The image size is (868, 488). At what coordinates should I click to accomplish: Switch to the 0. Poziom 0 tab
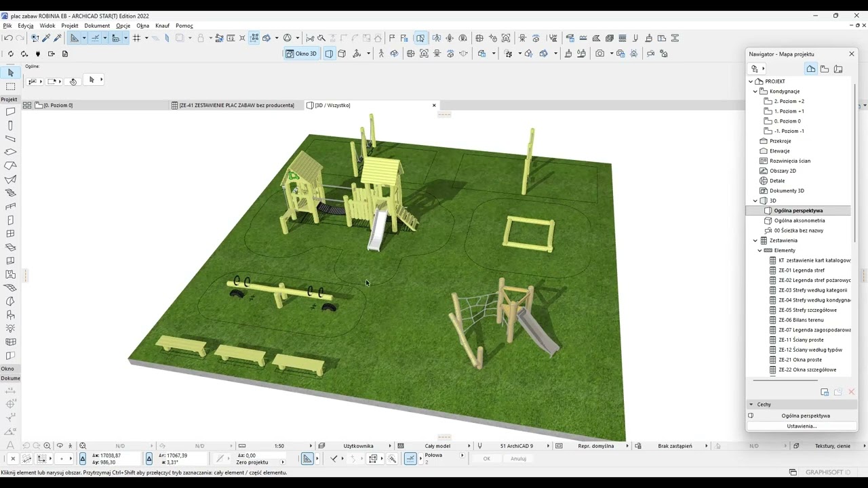click(58, 105)
